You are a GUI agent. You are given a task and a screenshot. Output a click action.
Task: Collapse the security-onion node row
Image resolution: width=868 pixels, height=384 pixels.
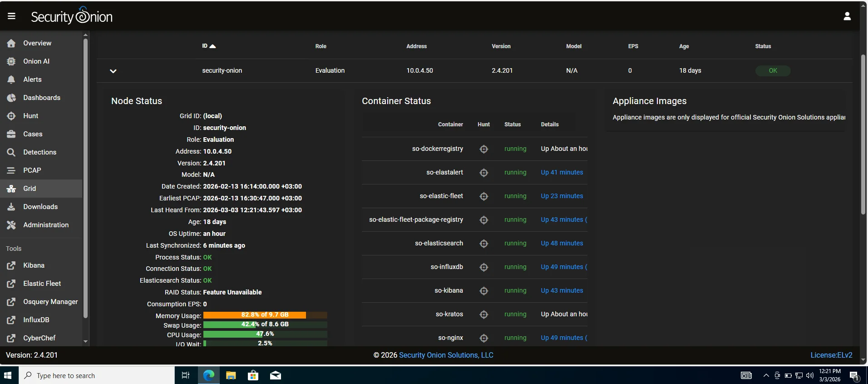[x=113, y=71]
